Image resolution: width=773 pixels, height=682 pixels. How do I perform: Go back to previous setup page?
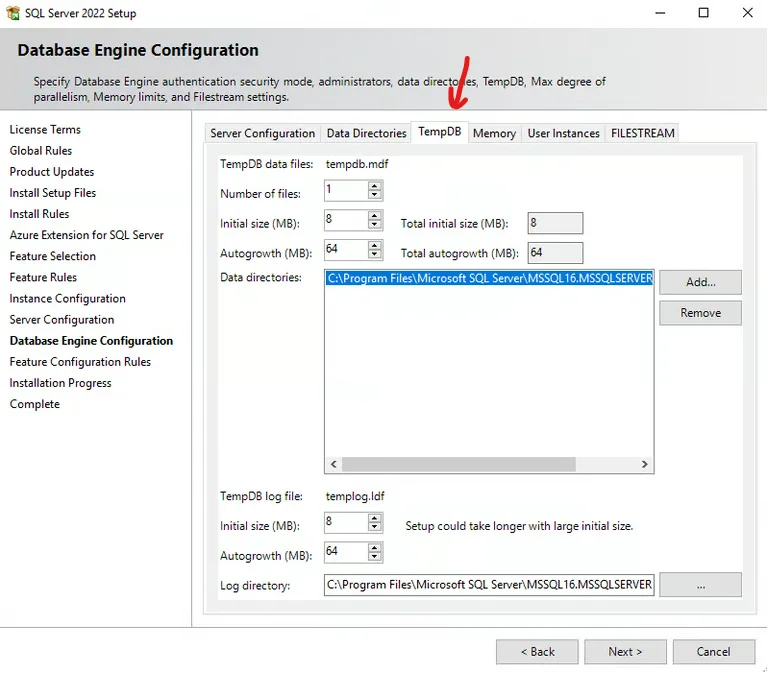(537, 651)
